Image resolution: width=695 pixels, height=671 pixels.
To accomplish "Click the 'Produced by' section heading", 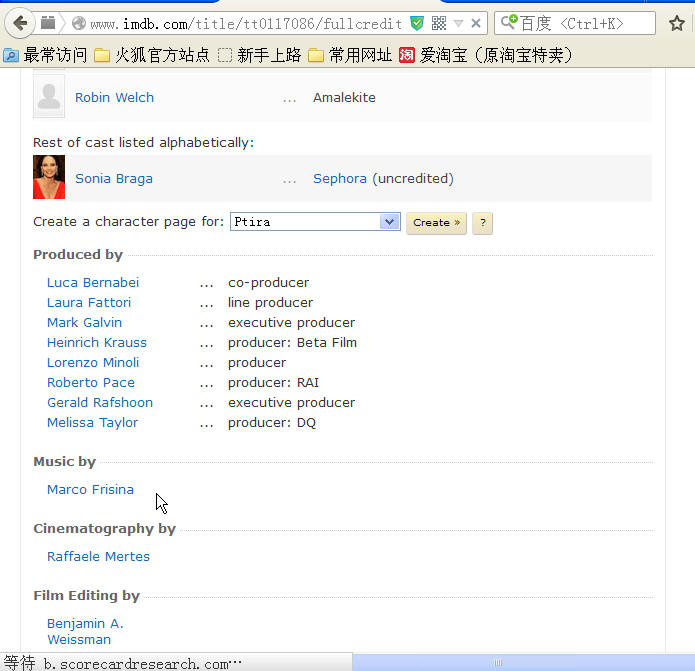I will pyautogui.click(x=78, y=255).
